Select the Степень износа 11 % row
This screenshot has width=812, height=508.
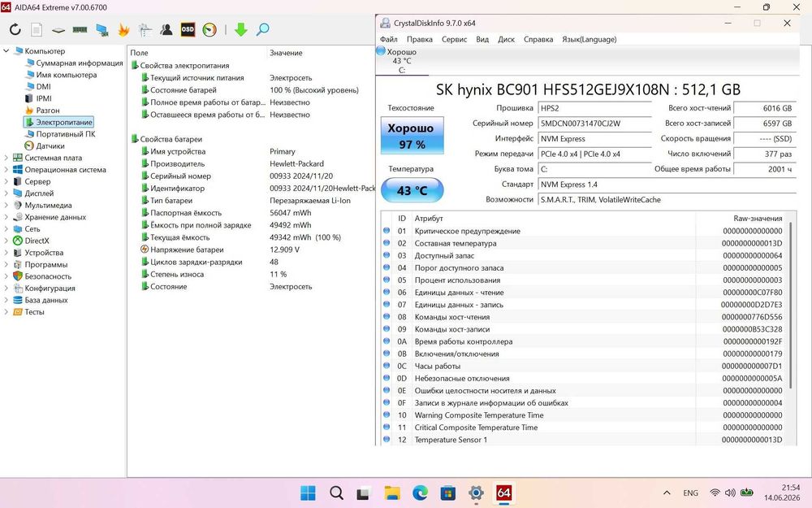pyautogui.click(x=251, y=274)
